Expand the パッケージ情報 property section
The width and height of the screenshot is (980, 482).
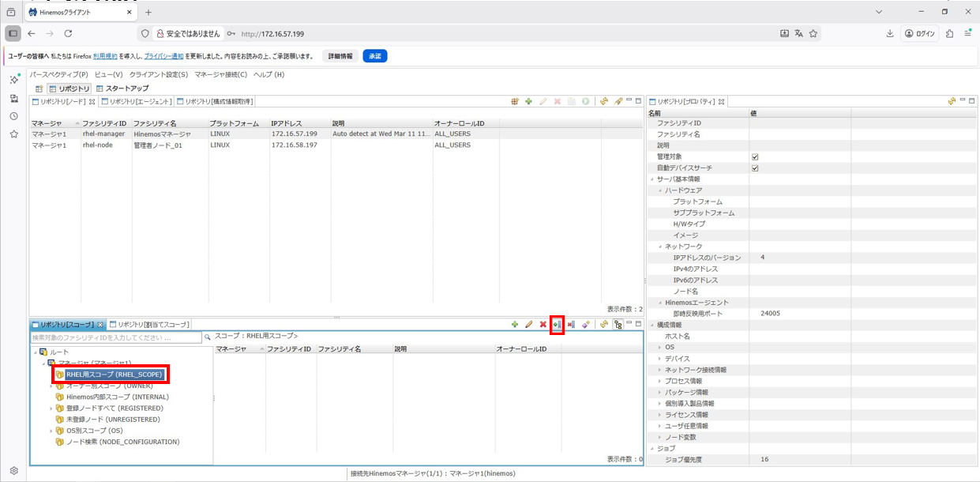660,392
